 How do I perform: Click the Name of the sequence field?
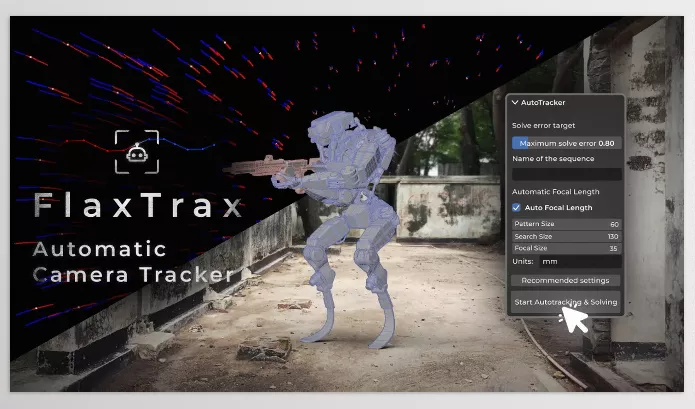tap(566, 174)
